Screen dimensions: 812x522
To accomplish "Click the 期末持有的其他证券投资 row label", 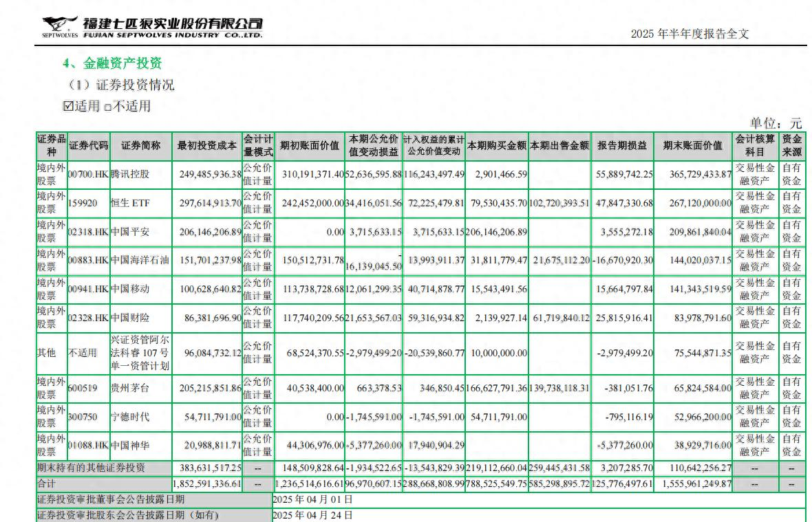I will pyautogui.click(x=91, y=468).
